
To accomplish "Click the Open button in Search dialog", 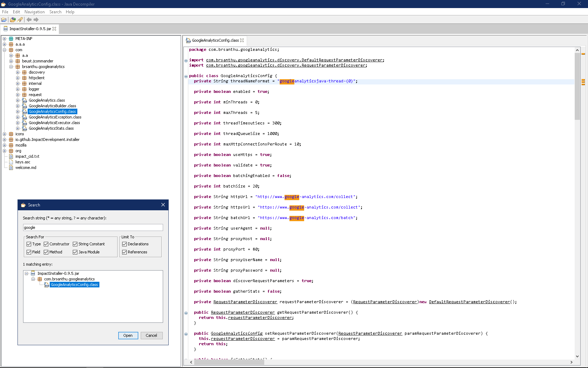I will pos(128,335).
